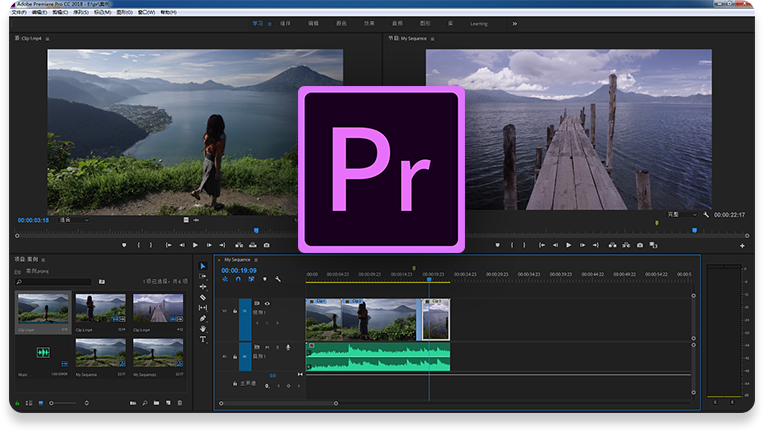The height and width of the screenshot is (432, 764).
Task: Toggle linked selection in timeline
Action: tap(251, 279)
